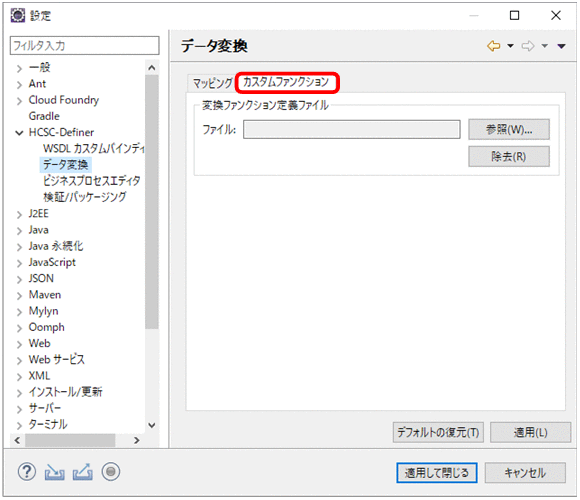The width and height of the screenshot is (580, 500).
Task: Click tree horizontal scroll right arrow
Action: click(x=137, y=440)
